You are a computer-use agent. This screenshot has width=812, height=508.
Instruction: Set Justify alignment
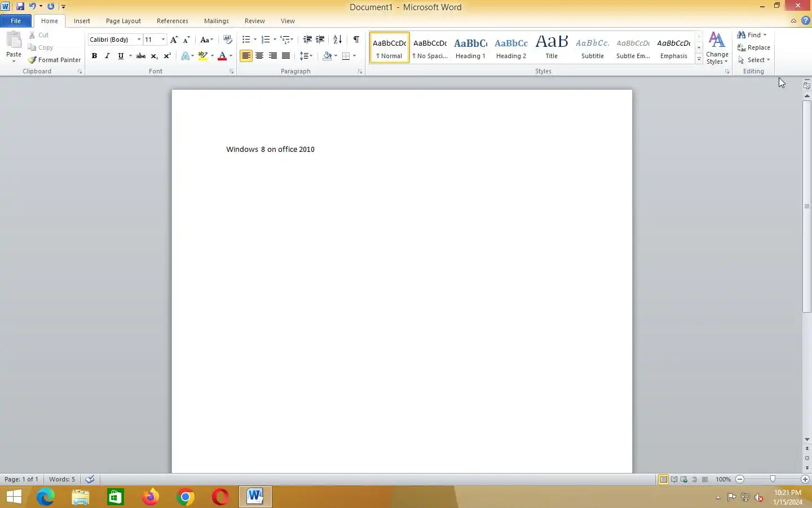[286, 56]
